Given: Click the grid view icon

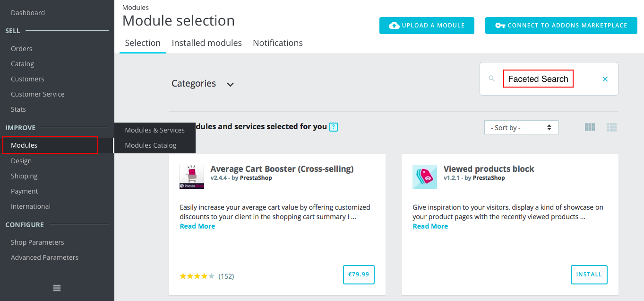Looking at the screenshot, I should [590, 127].
